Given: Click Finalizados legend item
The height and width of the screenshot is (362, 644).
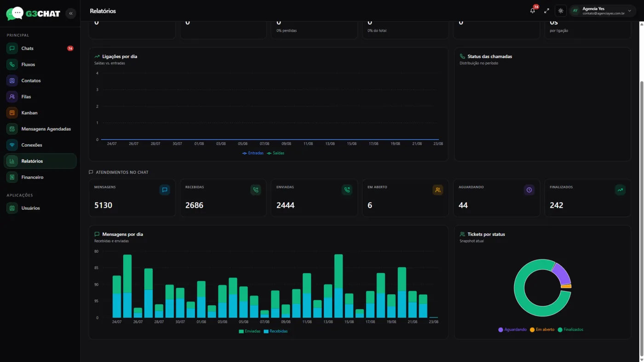Looking at the screenshot, I should click(570, 330).
